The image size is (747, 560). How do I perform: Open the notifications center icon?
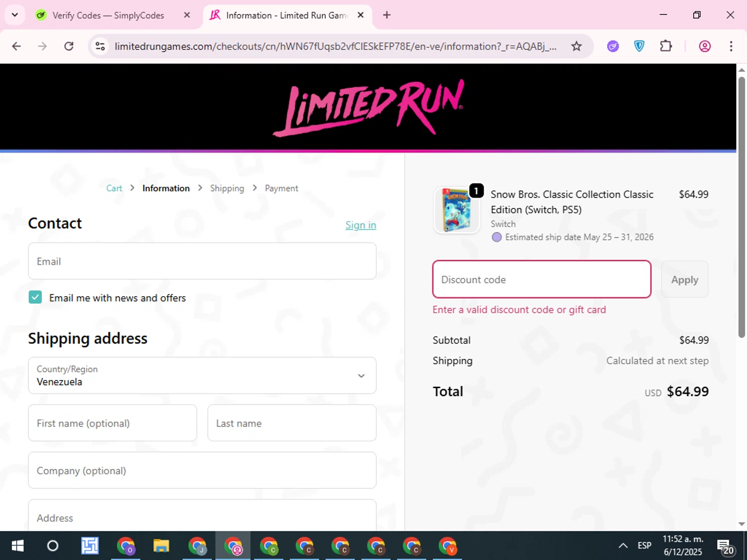point(726,547)
